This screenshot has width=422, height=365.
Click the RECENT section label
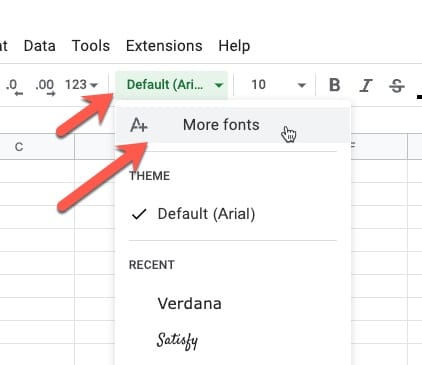coord(152,265)
